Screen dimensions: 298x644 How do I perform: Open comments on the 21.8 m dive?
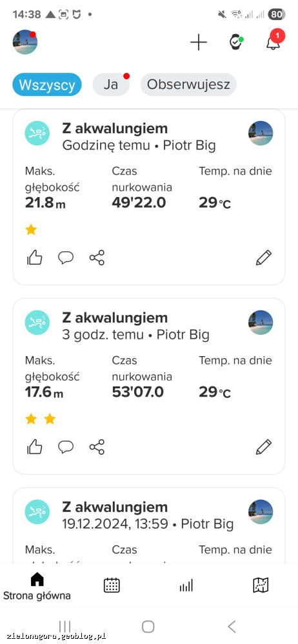66,258
